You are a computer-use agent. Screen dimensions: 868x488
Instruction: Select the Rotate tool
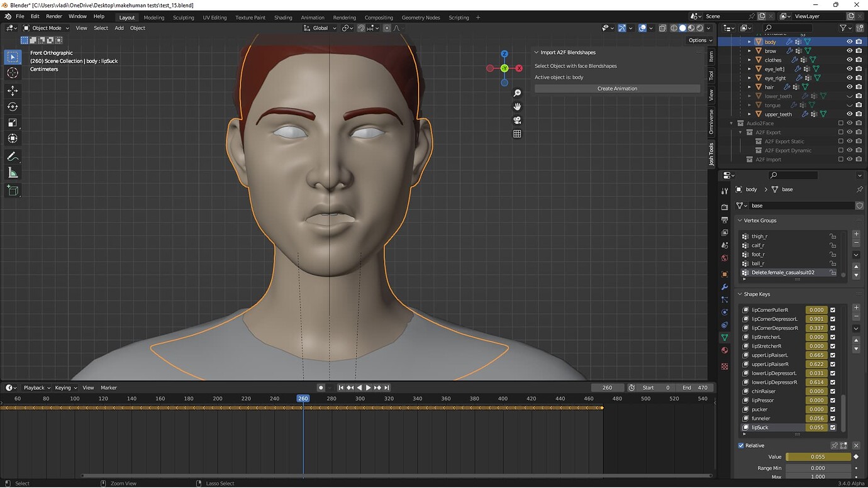[13, 106]
